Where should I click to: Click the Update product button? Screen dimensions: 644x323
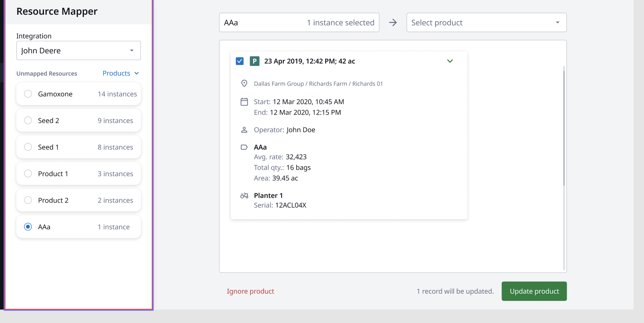534,291
